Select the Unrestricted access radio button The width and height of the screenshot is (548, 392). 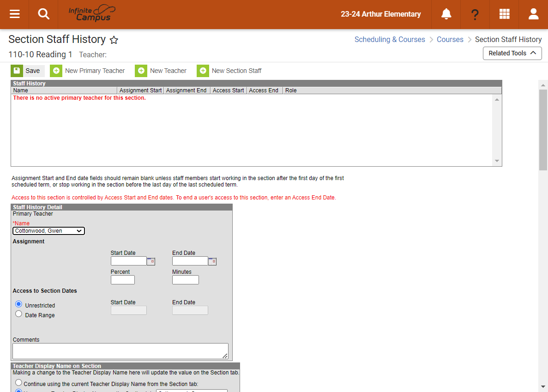point(18,304)
